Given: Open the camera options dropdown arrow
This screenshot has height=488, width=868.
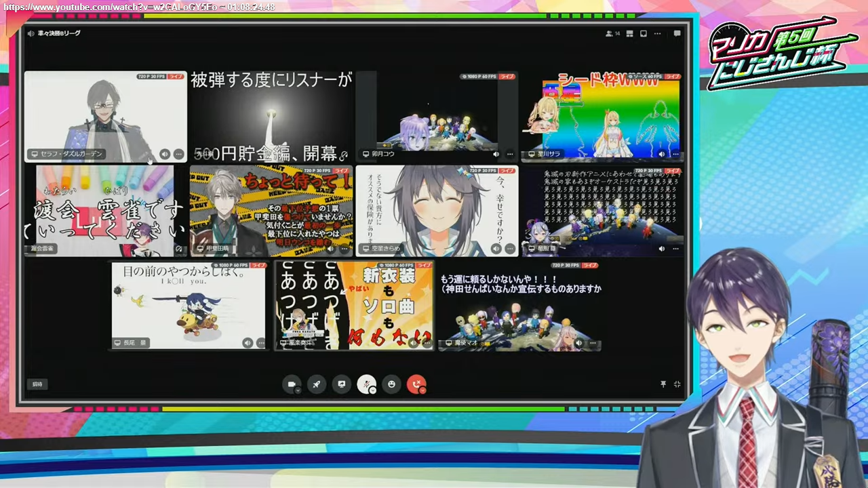Looking at the screenshot, I should 297,390.
